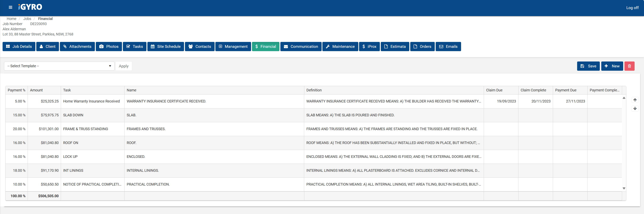
Task: Open the Photos camera tab
Action: coord(109,47)
